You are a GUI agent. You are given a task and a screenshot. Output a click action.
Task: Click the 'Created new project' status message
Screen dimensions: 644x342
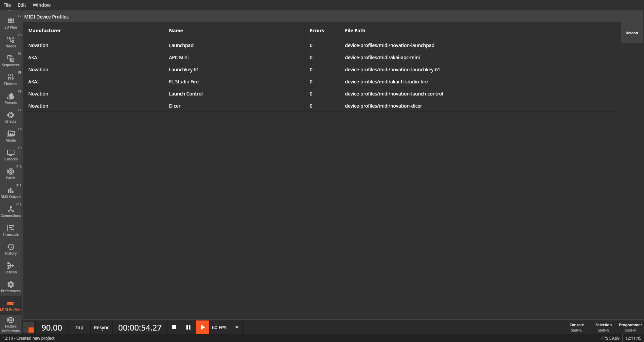pyautogui.click(x=29, y=338)
